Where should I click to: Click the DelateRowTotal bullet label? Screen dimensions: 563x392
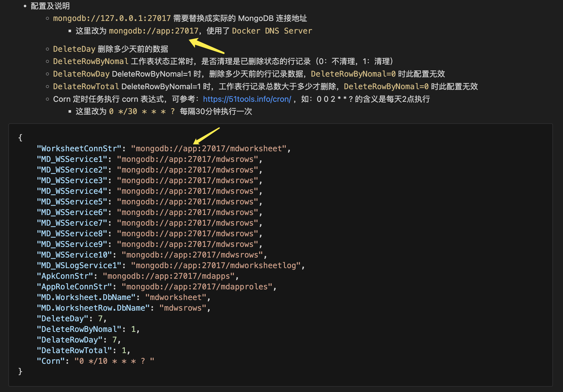coord(86,86)
